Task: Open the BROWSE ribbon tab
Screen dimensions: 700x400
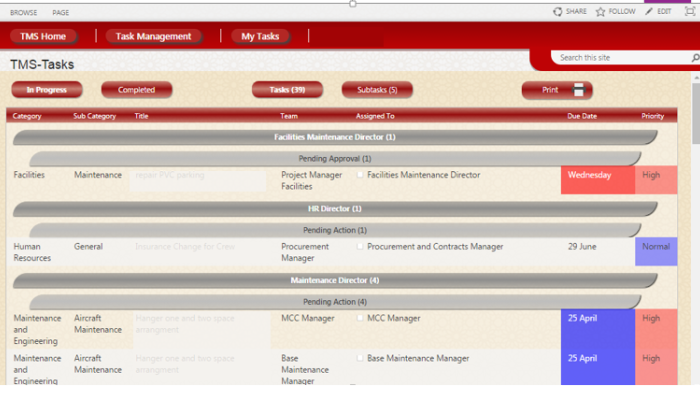Action: click(x=23, y=12)
